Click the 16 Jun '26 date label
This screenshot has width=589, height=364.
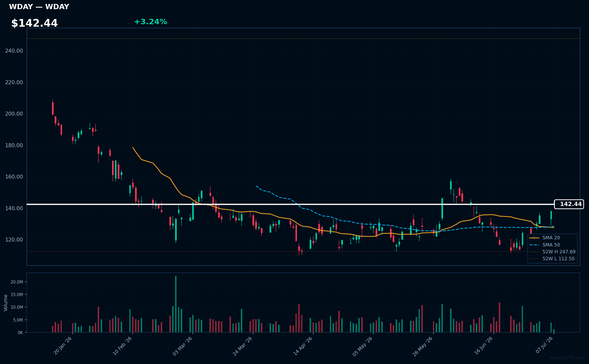483,346
